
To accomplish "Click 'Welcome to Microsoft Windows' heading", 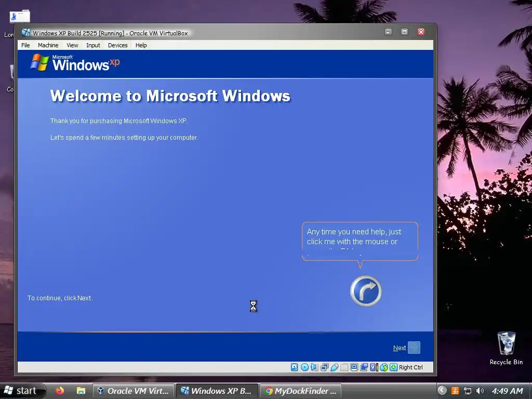I will (x=170, y=96).
